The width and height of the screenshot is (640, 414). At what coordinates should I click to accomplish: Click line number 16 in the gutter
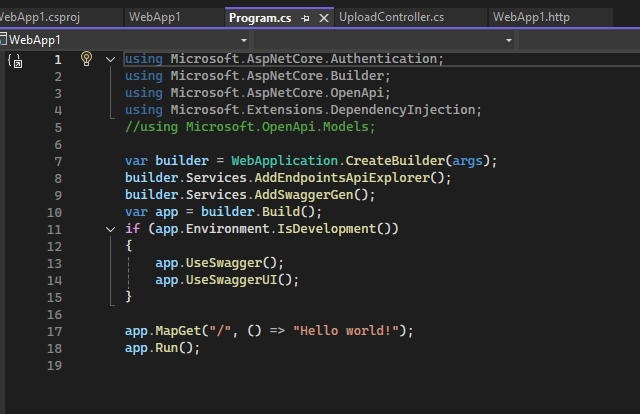point(54,314)
